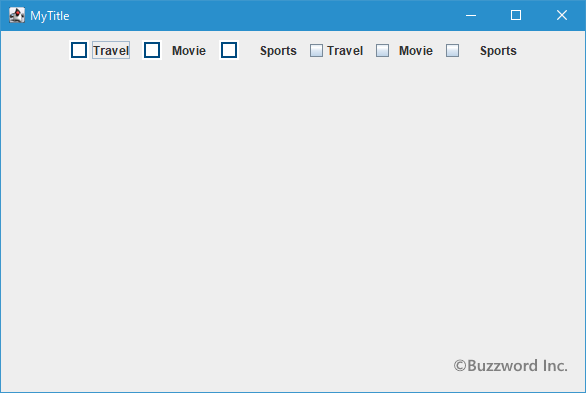Tick the small gray Movie checkbox
The height and width of the screenshot is (393, 586).
(382, 50)
